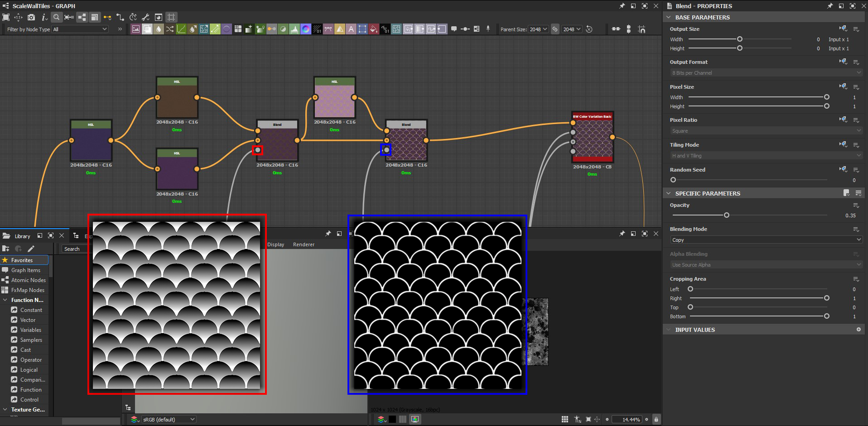Click the screenshot camera icon
The height and width of the screenshot is (426, 868).
click(31, 17)
